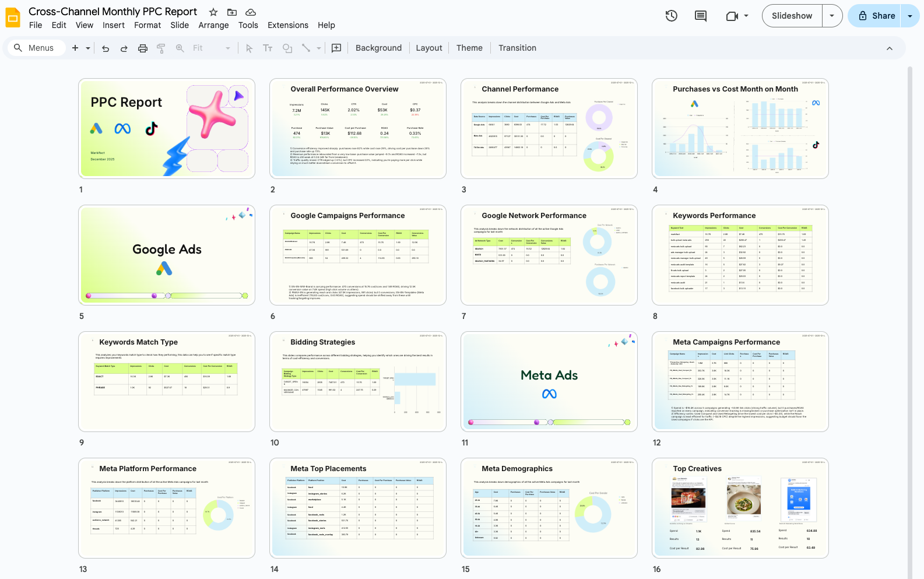The height and width of the screenshot is (579, 924).
Task: Select the PPC Report title slide
Action: click(167, 128)
